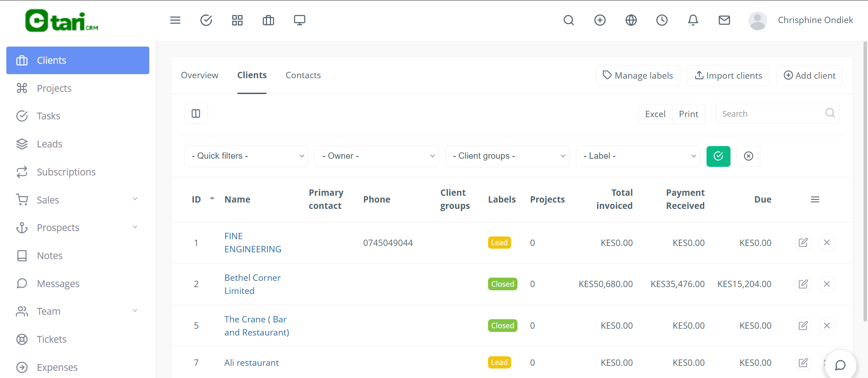
Task: Expand the Prospects sidebar menu
Action: point(78,227)
